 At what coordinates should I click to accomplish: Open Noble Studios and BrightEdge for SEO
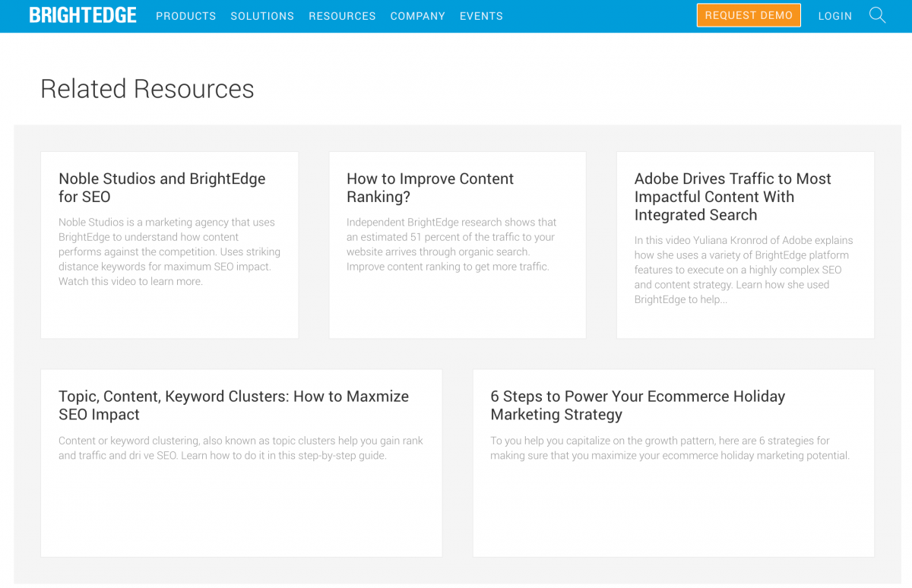pyautogui.click(x=162, y=188)
